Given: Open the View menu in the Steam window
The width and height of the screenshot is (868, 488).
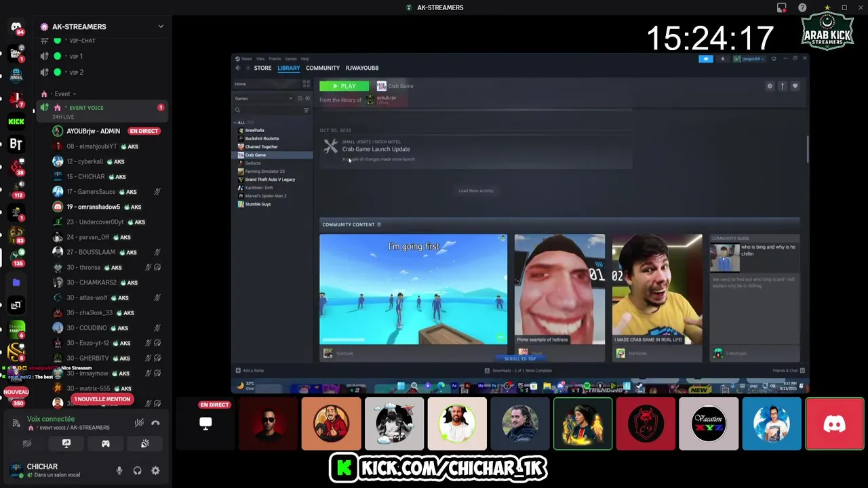Looking at the screenshot, I should [260, 59].
